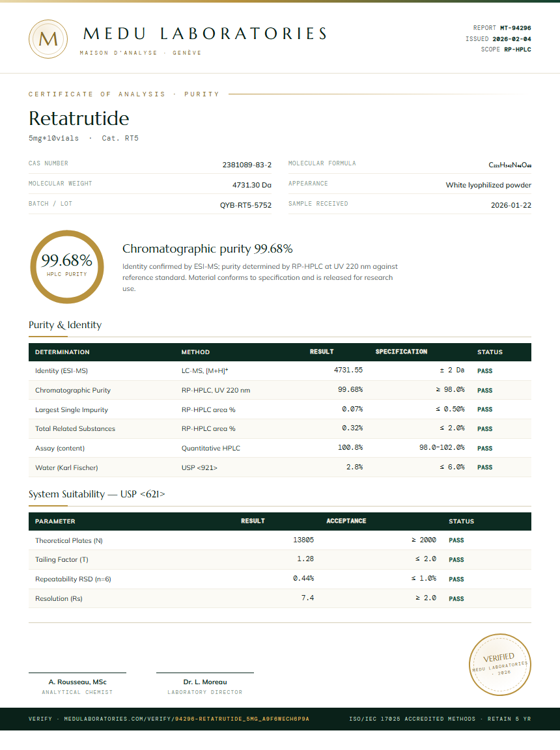This screenshot has height=750, width=560.
Task: Click report number MT-94296
Action: (516, 28)
